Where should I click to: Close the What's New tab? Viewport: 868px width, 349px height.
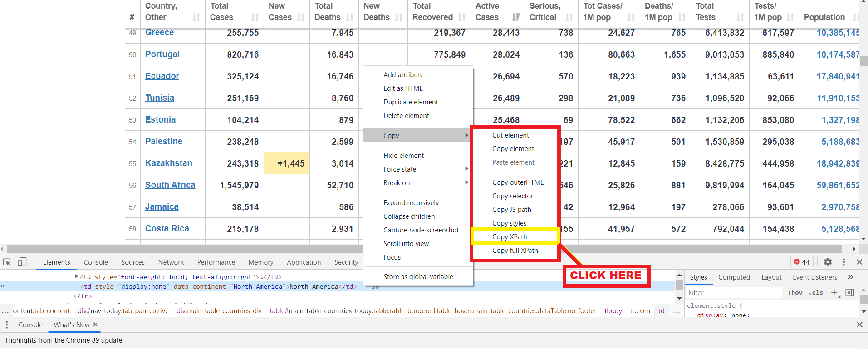pyautogui.click(x=95, y=324)
